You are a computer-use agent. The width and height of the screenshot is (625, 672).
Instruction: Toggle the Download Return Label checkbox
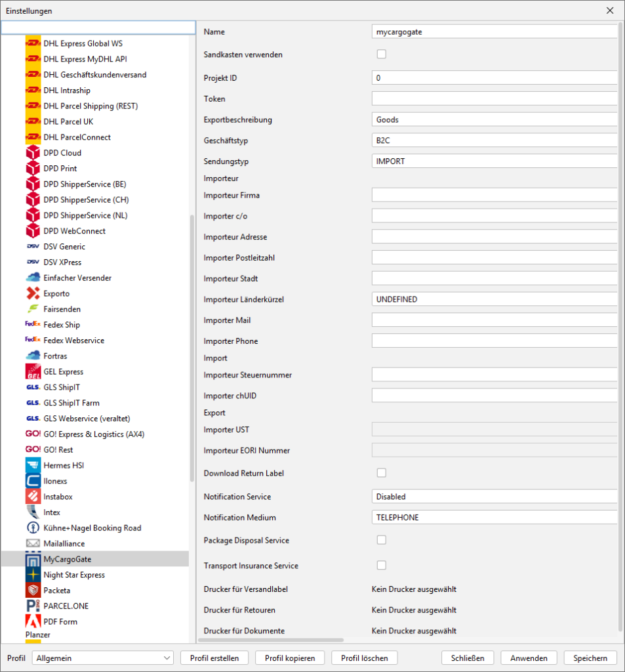[381, 472]
